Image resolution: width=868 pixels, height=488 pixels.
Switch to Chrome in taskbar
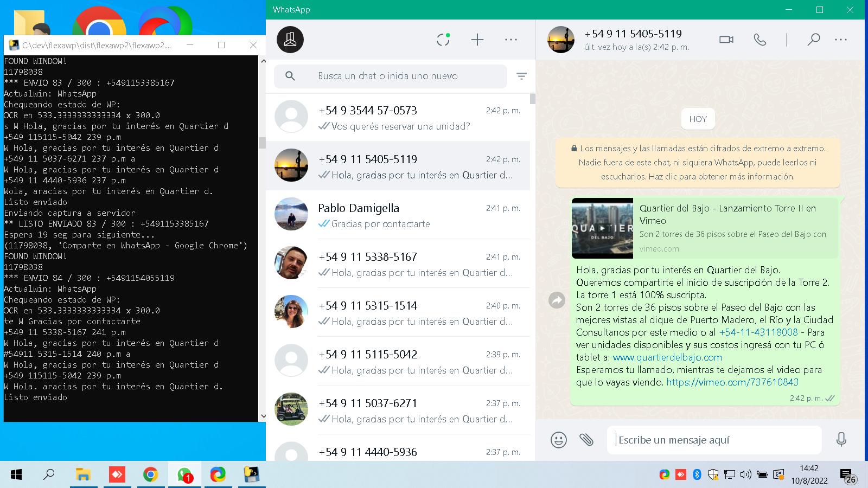(150, 475)
